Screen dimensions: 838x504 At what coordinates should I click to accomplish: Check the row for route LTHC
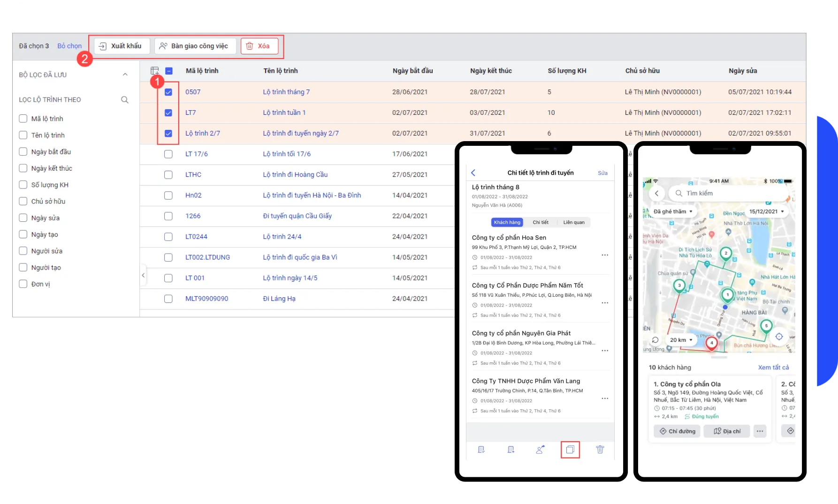coord(168,175)
